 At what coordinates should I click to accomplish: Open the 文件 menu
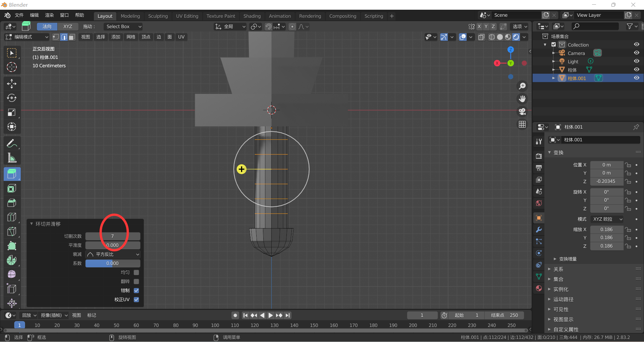point(19,15)
